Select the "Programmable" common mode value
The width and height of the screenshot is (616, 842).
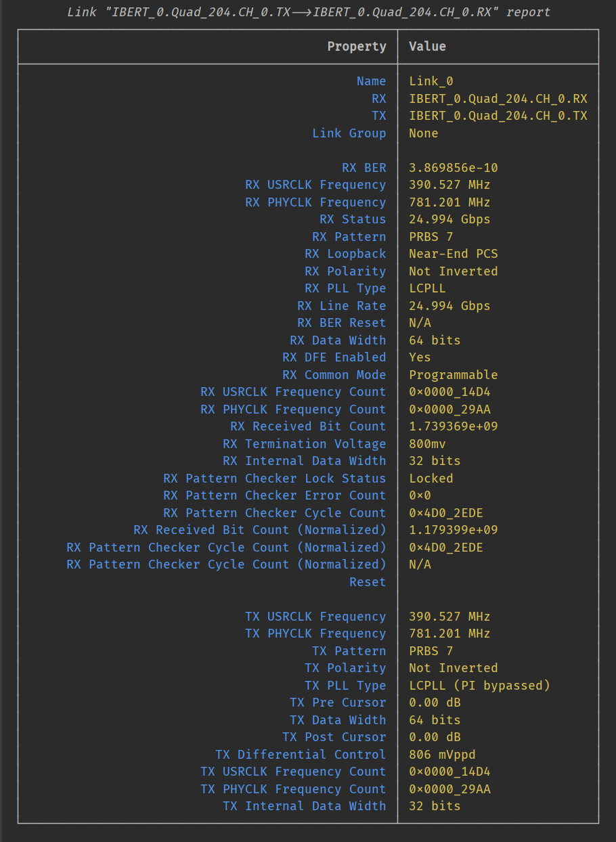453,375
